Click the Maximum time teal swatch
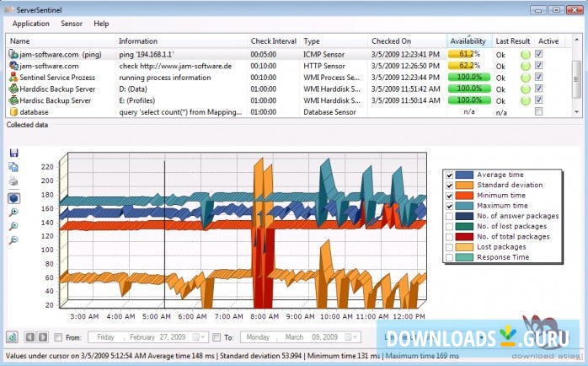 tap(464, 206)
